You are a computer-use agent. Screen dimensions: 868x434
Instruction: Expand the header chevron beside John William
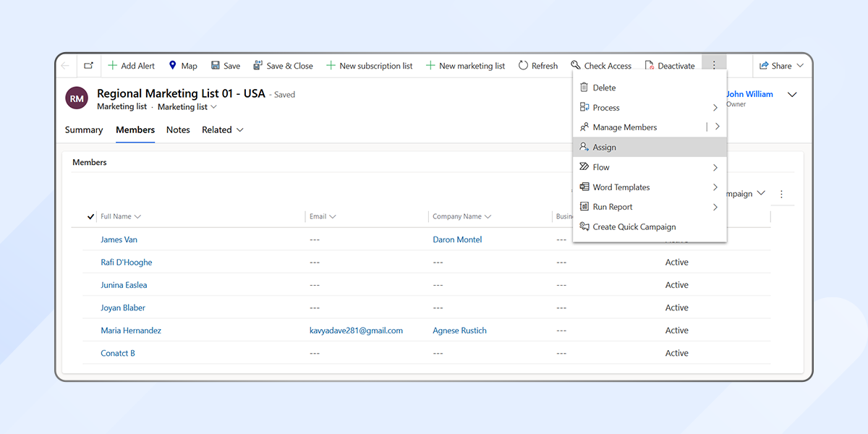(792, 95)
